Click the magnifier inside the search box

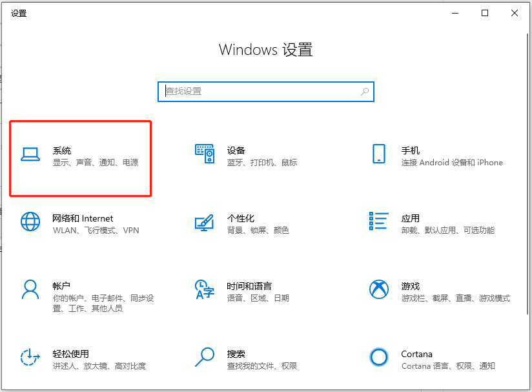[364, 91]
